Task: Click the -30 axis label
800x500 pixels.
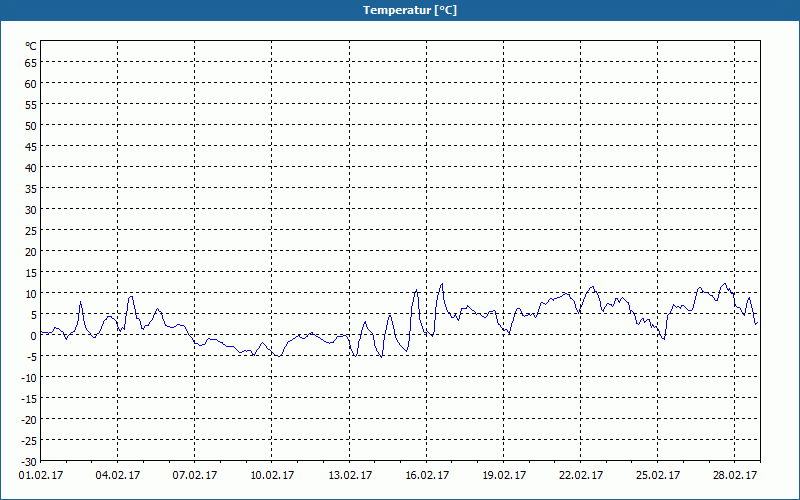Action: tap(29, 462)
